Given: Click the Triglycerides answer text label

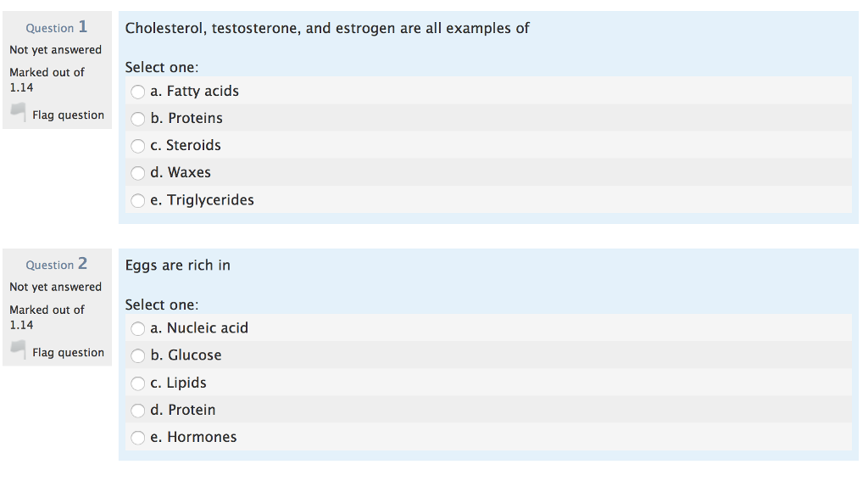Looking at the screenshot, I should (x=202, y=200).
